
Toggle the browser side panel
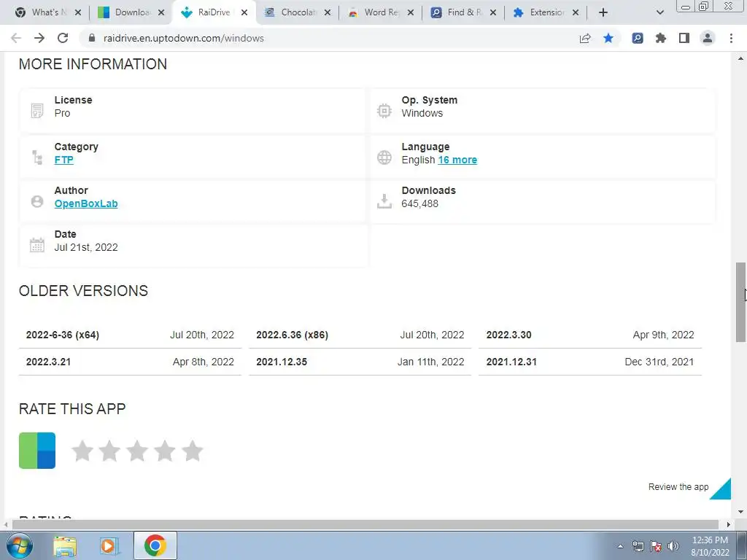click(684, 38)
